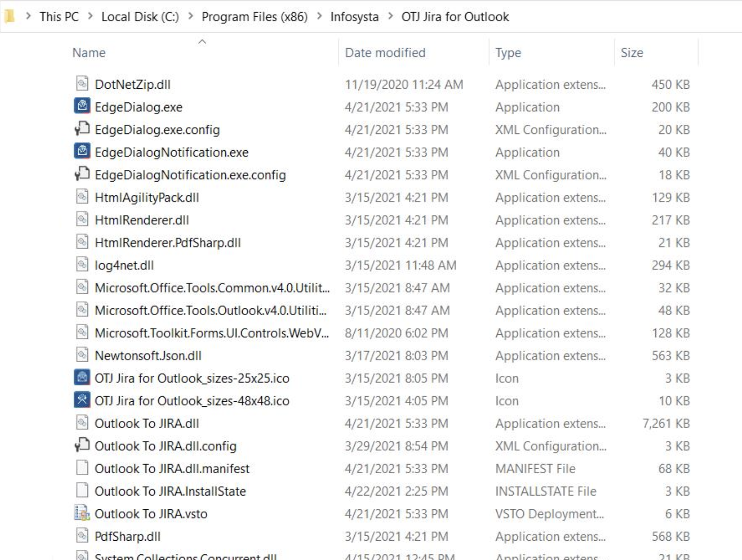This screenshot has height=560, width=742.
Task: Select the Outlook To JIRA.dll file name
Action: pos(147,424)
